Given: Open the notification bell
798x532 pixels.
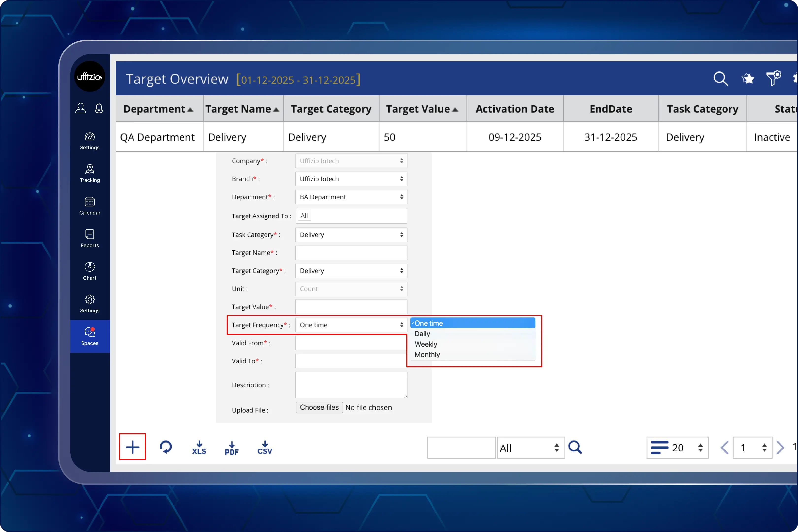Looking at the screenshot, I should click(99, 108).
